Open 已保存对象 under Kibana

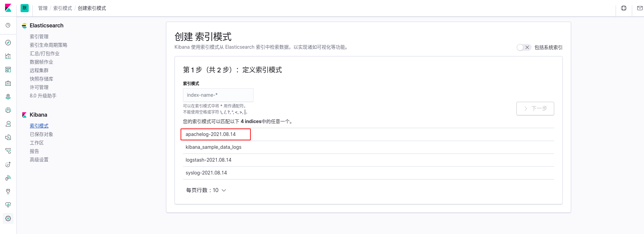click(x=42, y=134)
